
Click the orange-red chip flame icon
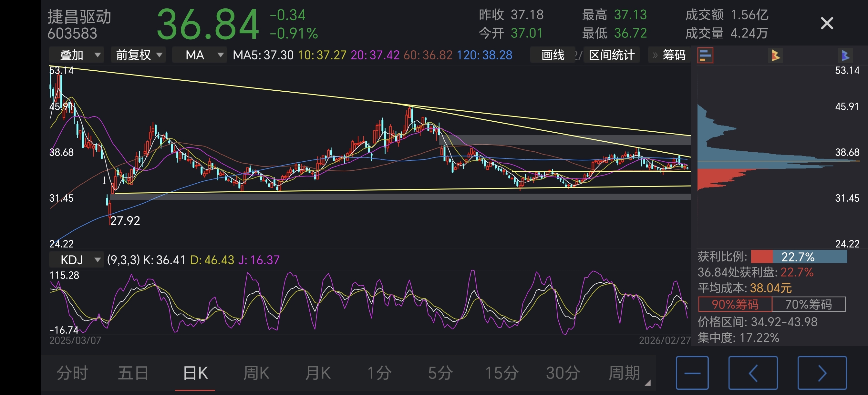[x=775, y=55]
